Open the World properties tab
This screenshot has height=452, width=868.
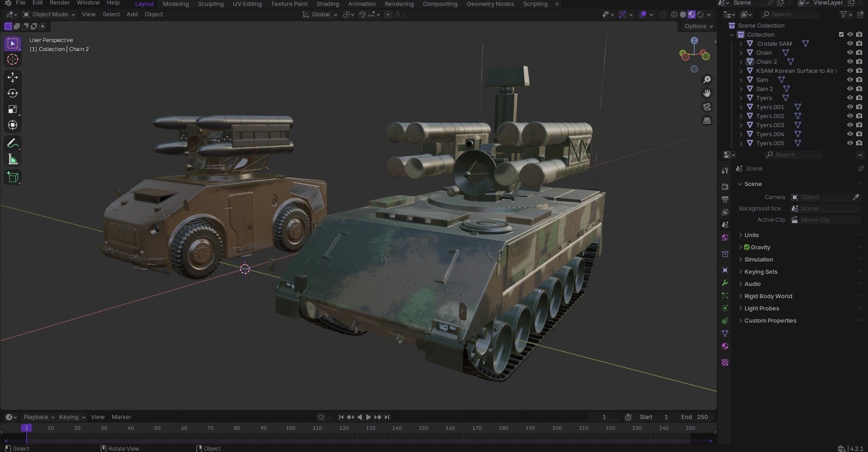(725, 238)
